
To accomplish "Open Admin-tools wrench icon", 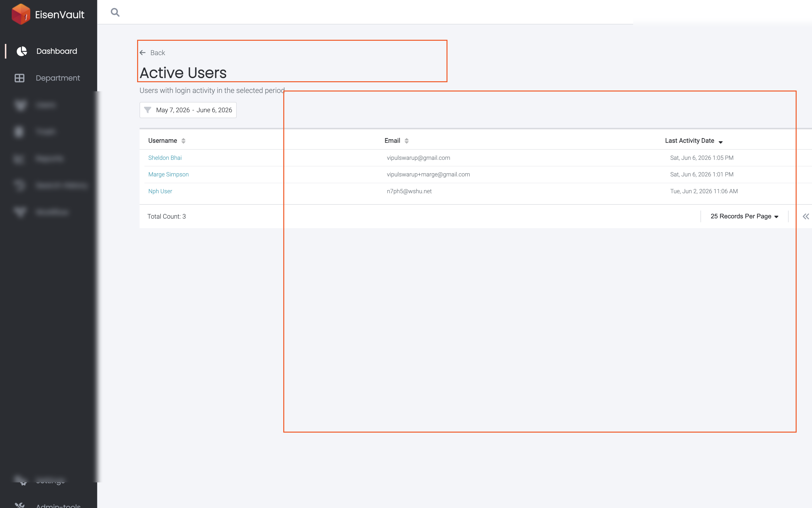I will 20,505.
